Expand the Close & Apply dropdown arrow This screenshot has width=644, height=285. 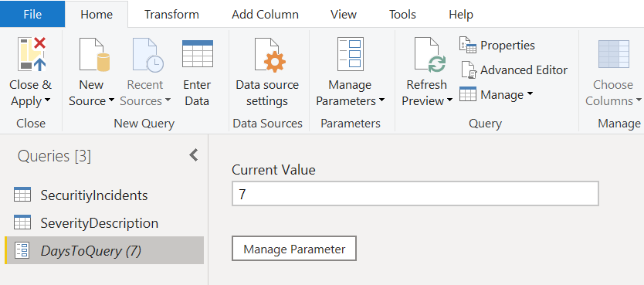click(47, 100)
